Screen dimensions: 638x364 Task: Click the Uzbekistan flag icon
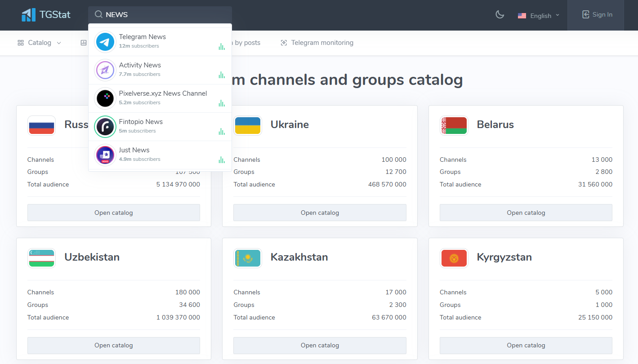[41, 258]
